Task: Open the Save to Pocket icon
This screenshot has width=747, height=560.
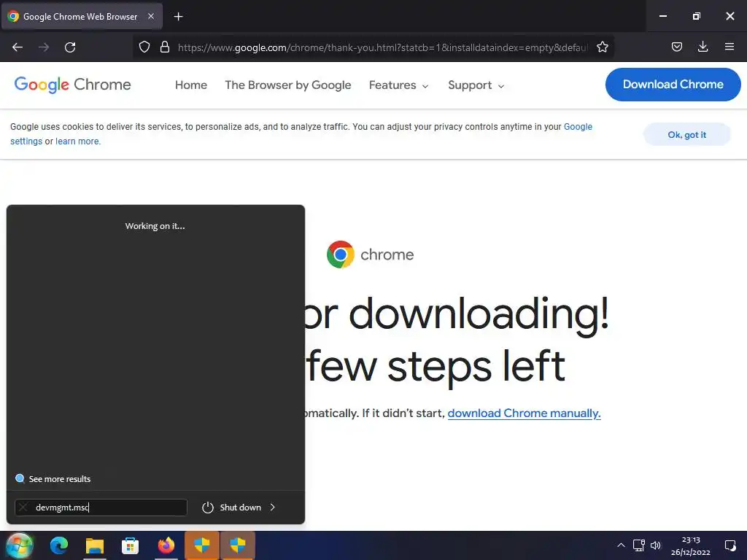Action: click(x=676, y=47)
